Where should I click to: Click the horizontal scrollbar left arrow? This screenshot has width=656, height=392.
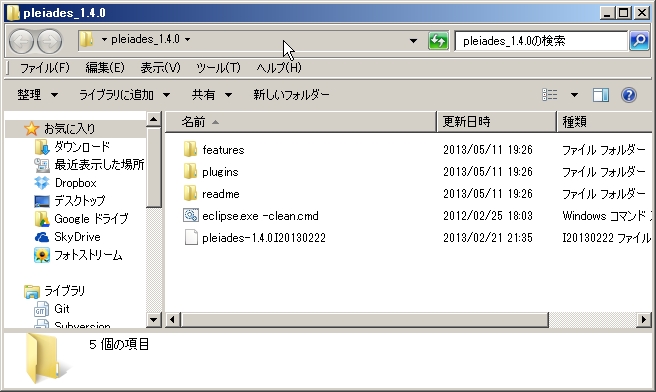pos(172,320)
